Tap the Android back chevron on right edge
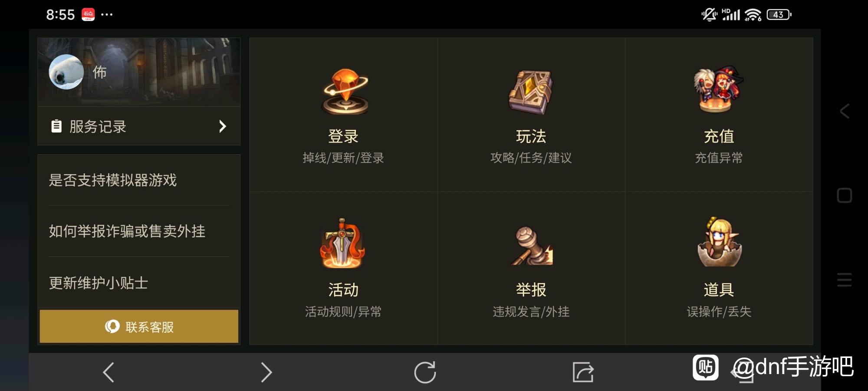Image resolution: width=868 pixels, height=391 pixels. coord(845,111)
